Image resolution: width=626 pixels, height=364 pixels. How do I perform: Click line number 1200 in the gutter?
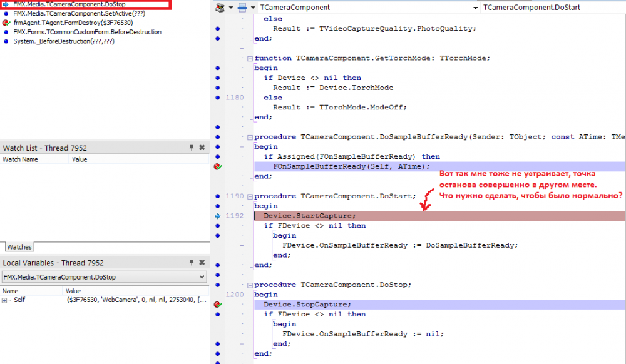[234, 295]
